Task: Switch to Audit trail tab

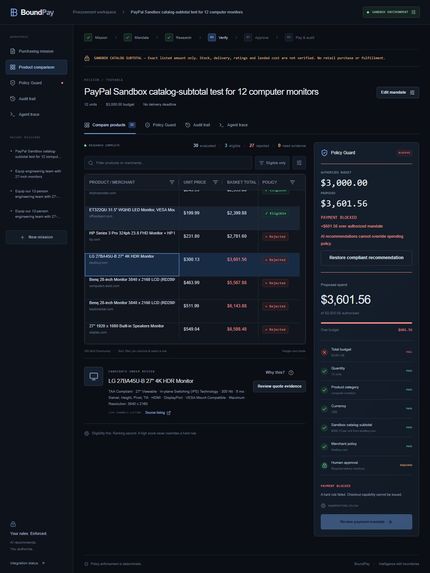Action: click(197, 125)
